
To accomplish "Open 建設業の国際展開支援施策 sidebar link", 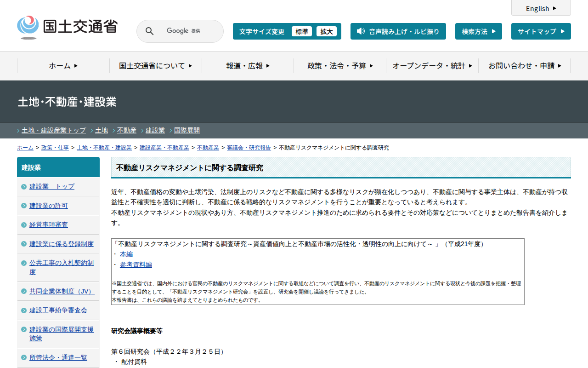I will point(62,334).
